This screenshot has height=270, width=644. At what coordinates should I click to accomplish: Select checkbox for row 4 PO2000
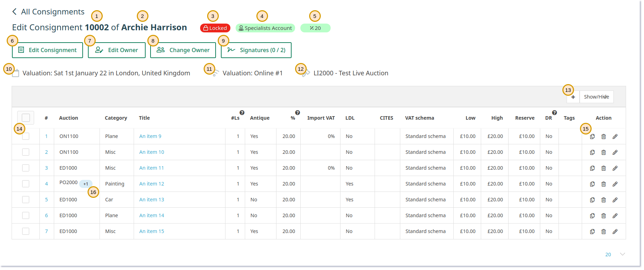pyautogui.click(x=26, y=184)
